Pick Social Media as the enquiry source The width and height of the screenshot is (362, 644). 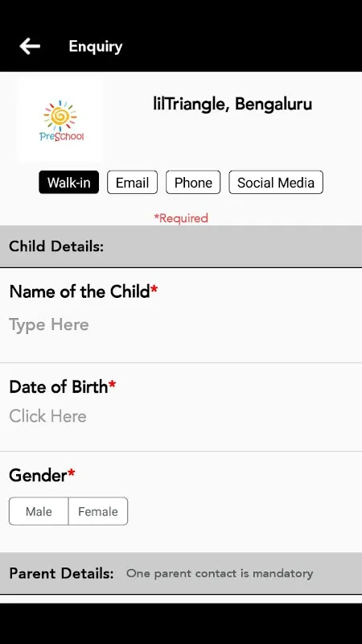tap(276, 183)
